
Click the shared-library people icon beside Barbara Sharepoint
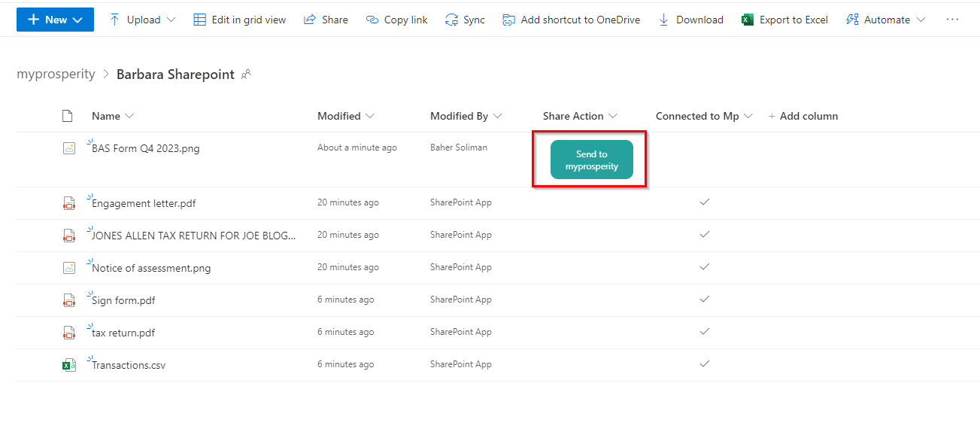tap(245, 75)
